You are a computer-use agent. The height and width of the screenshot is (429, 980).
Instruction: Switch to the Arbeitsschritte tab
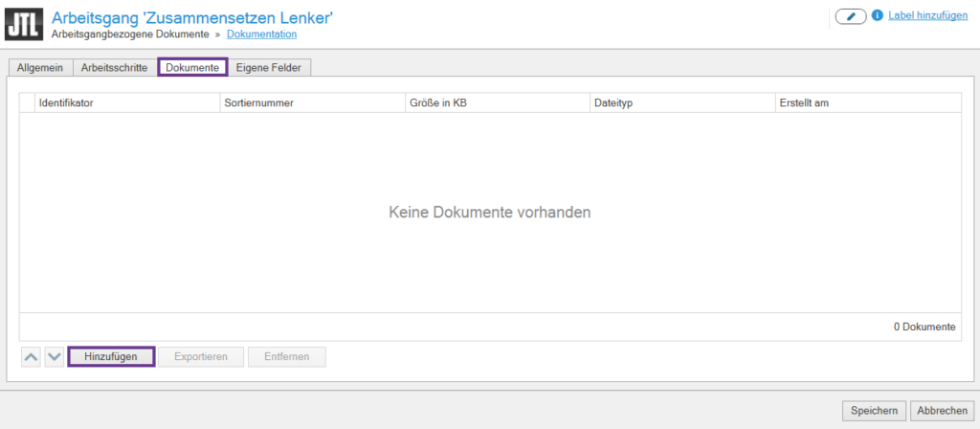[115, 68]
